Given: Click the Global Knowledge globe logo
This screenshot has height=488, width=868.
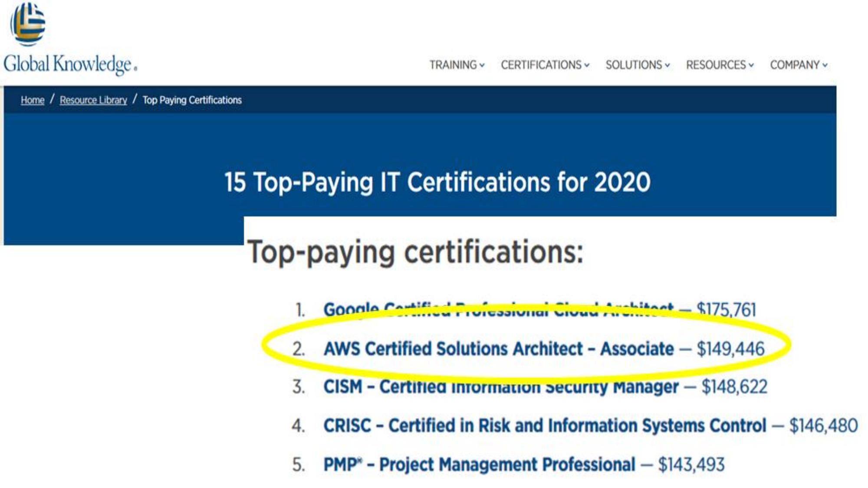Looking at the screenshot, I should click(28, 24).
